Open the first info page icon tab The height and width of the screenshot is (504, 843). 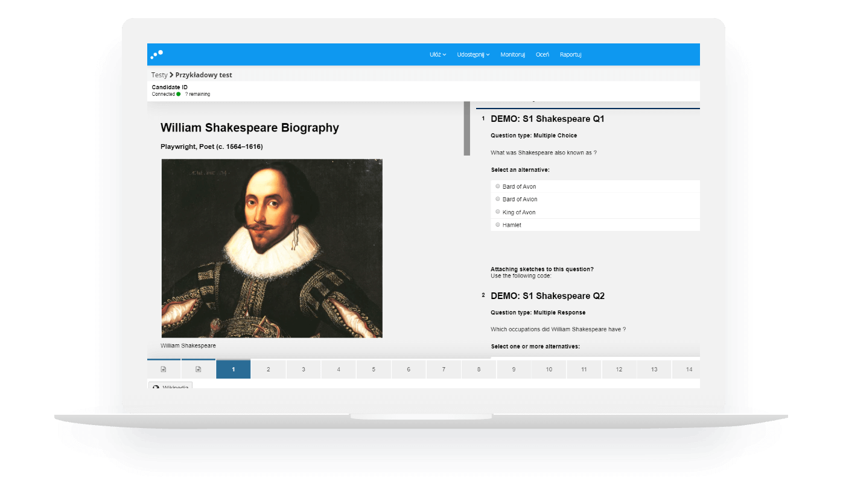pyautogui.click(x=164, y=369)
